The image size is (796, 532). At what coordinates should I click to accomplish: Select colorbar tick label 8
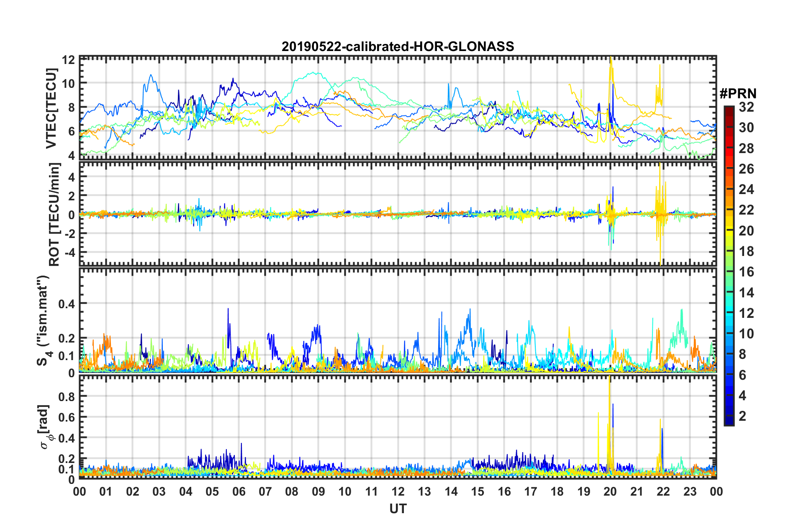[x=742, y=354]
